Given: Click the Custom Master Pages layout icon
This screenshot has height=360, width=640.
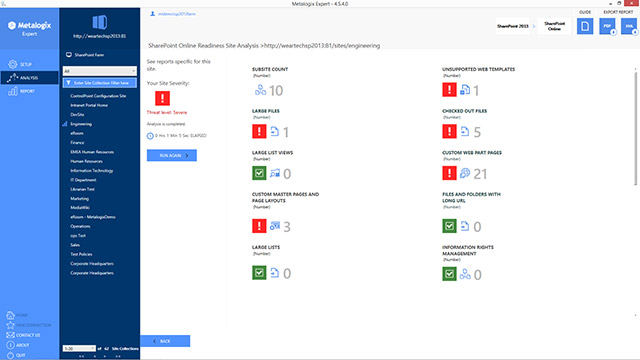Looking at the screenshot, I should tap(275, 226).
